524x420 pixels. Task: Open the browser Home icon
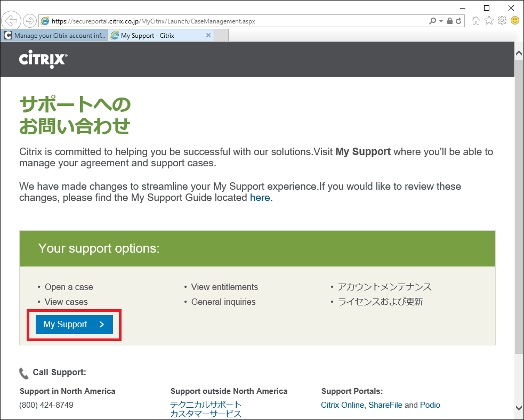(476, 21)
